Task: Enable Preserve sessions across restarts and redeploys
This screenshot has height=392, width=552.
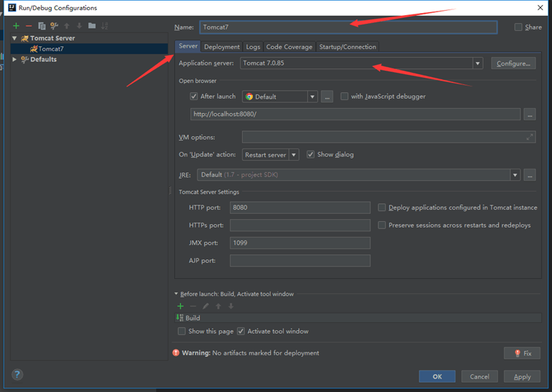Action: coord(382,226)
